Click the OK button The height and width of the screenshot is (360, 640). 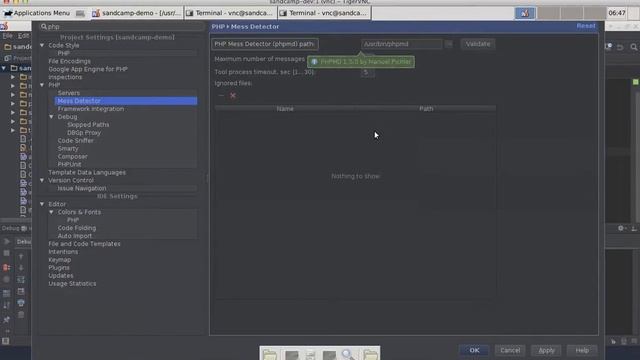pyautogui.click(x=474, y=350)
